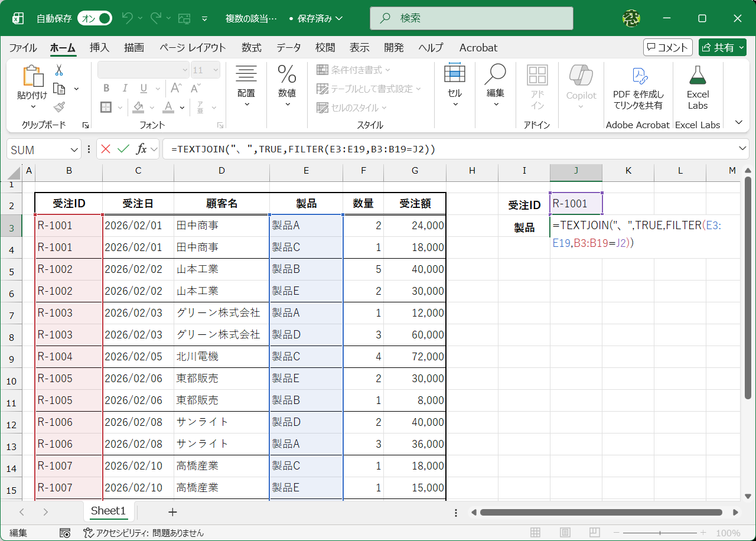The width and height of the screenshot is (756, 541).
Task: Open the フォント group dialog launcher
Action: (x=219, y=125)
